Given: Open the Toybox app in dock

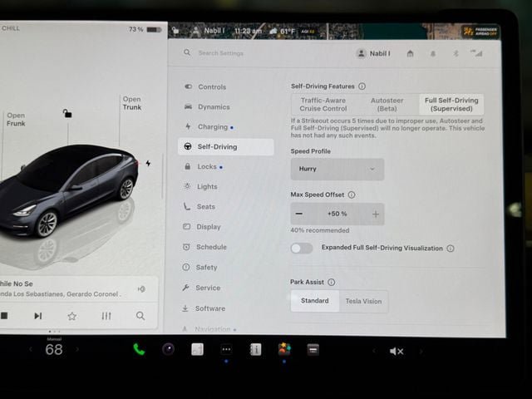Looking at the screenshot, I should click(x=284, y=349).
